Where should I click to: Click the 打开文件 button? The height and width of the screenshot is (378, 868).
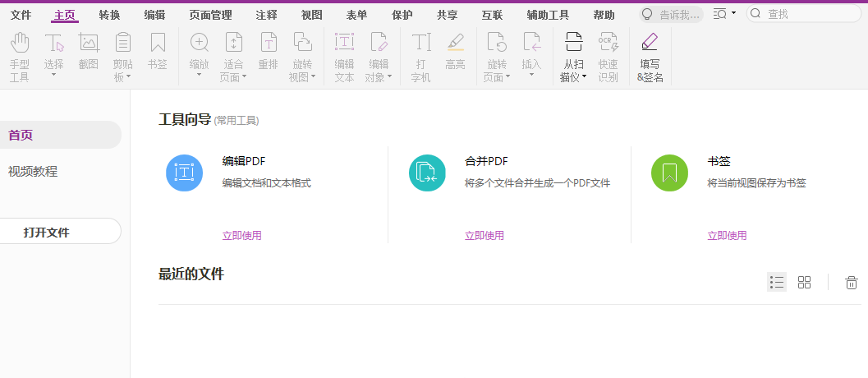(x=60, y=231)
